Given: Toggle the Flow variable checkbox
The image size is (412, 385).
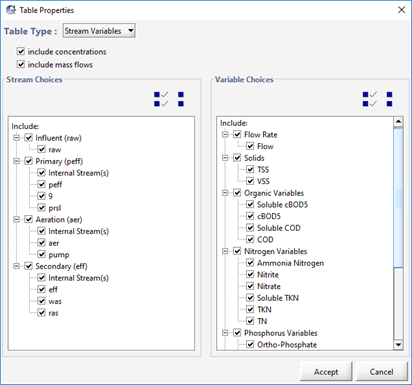Looking at the screenshot, I should pos(250,146).
